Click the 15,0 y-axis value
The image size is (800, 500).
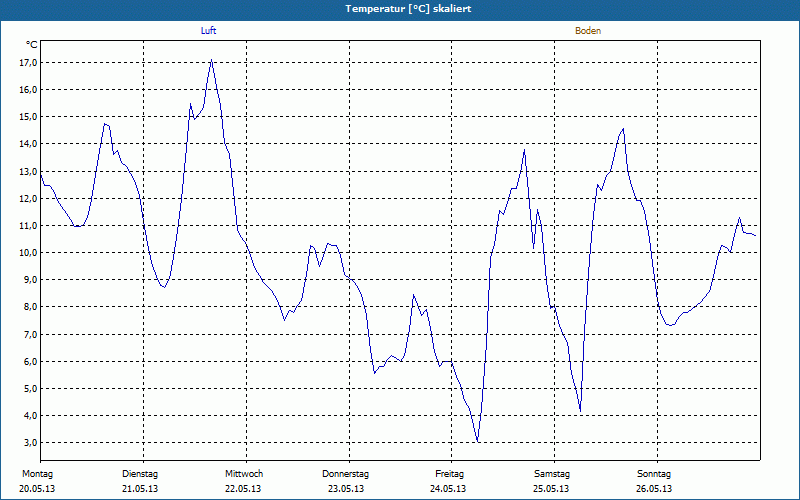[29, 117]
